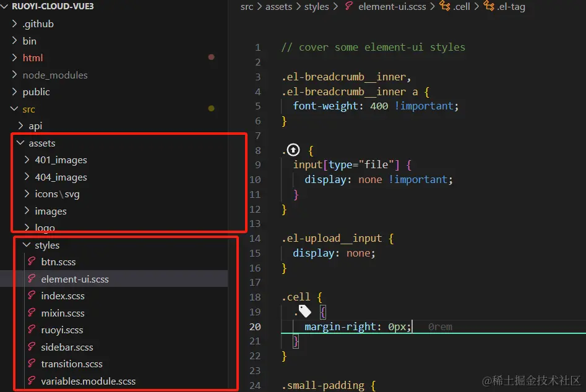Click the Sass icon of sidebar.scss
Screen dimensions: 586x392
click(32, 346)
